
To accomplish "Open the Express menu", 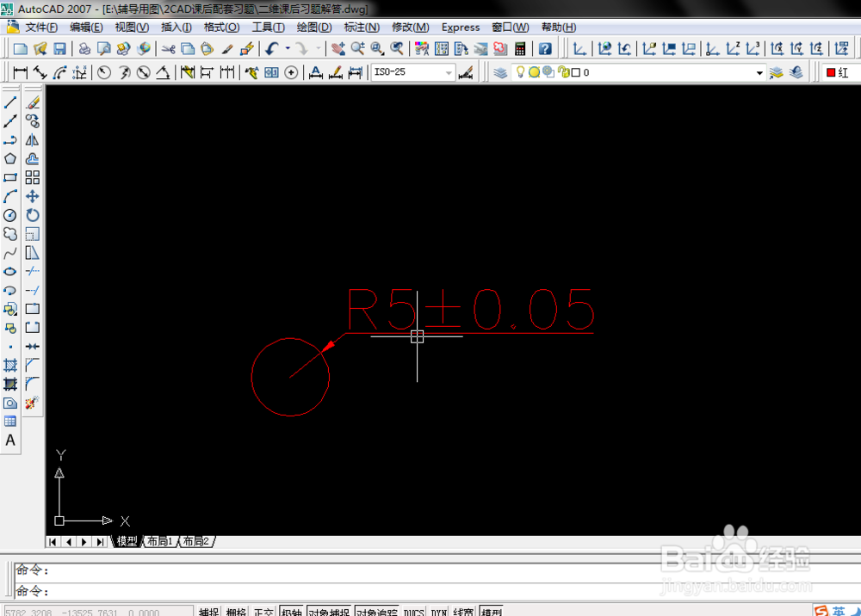I will pyautogui.click(x=461, y=28).
